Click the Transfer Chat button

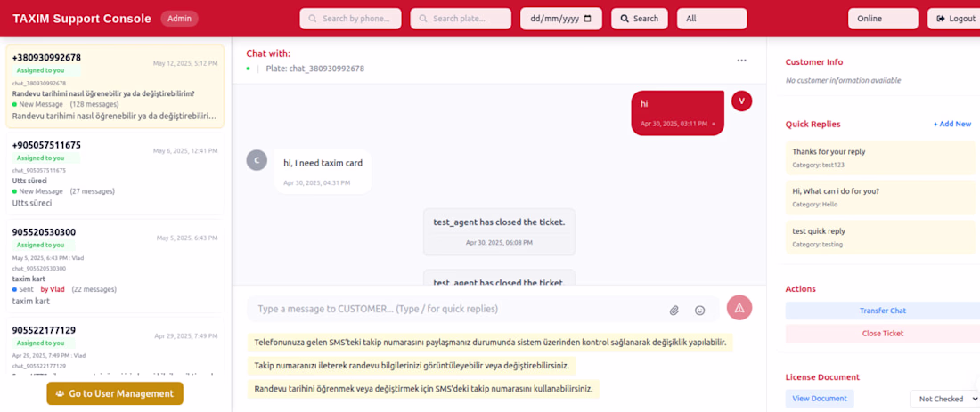pos(883,311)
